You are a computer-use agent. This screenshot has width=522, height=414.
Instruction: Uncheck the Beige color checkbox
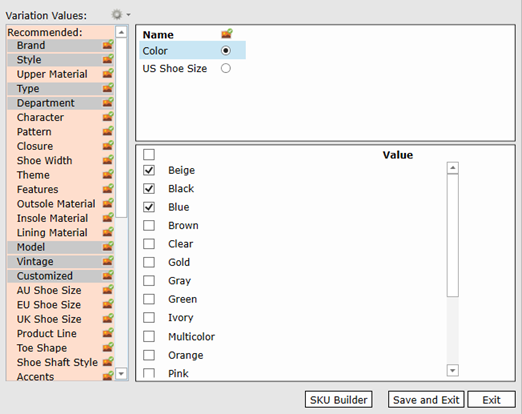(149, 170)
